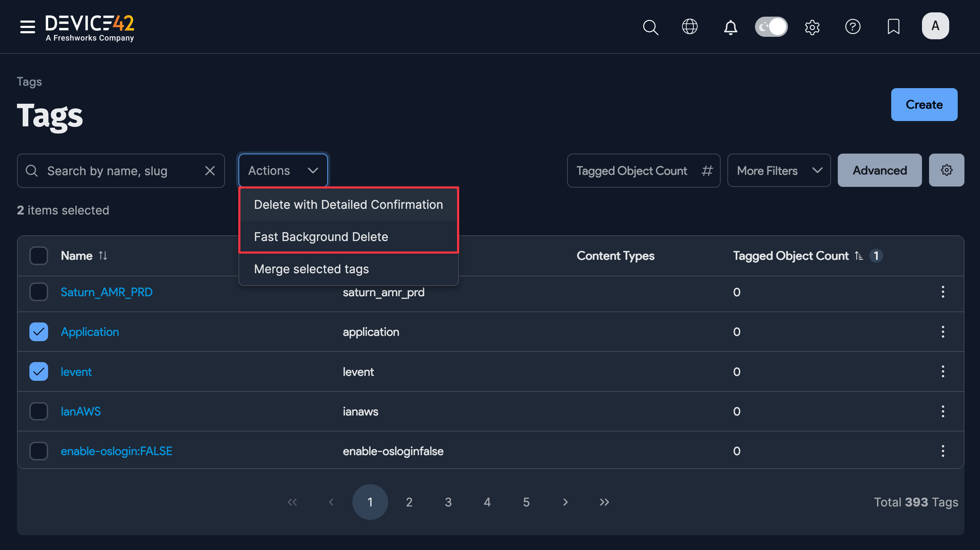Click the global search magnifier icon
The width and height of the screenshot is (980, 550).
650,27
